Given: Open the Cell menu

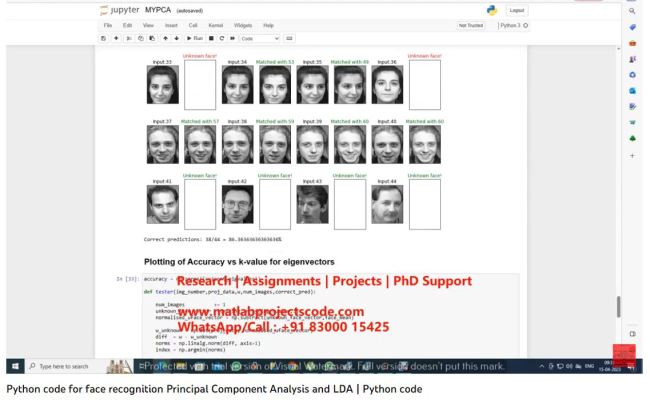Looking at the screenshot, I should pos(193,25).
